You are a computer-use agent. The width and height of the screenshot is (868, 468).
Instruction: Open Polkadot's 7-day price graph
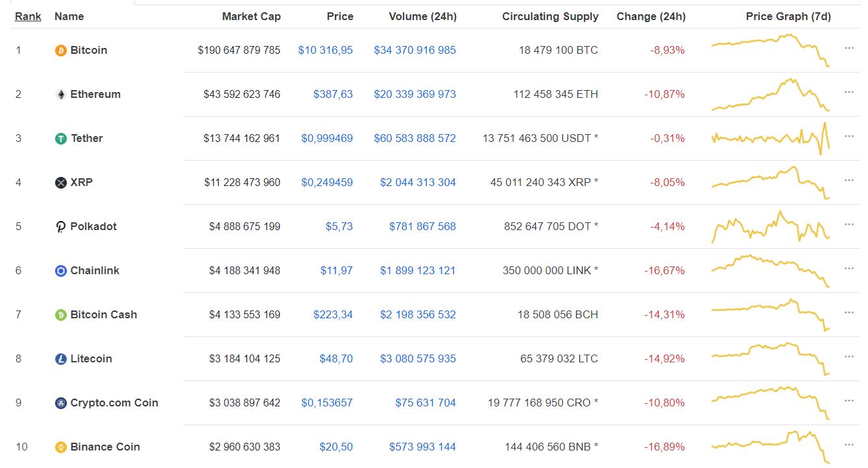point(771,227)
